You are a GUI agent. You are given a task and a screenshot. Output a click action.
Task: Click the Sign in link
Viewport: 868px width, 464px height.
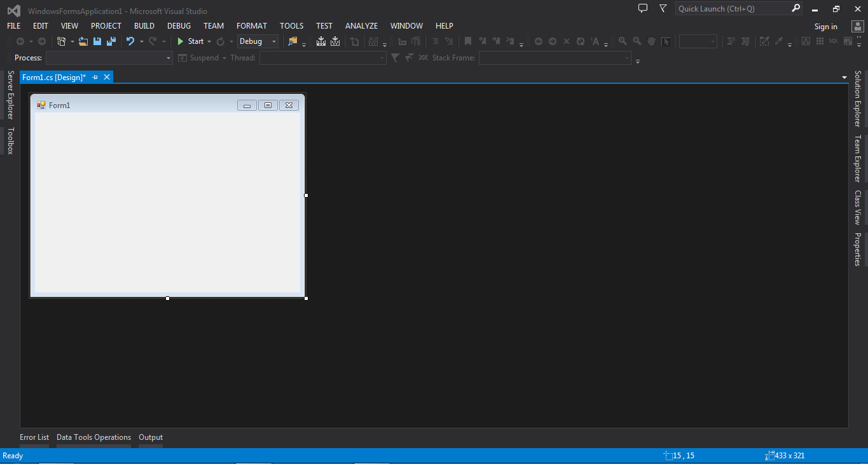pos(825,26)
